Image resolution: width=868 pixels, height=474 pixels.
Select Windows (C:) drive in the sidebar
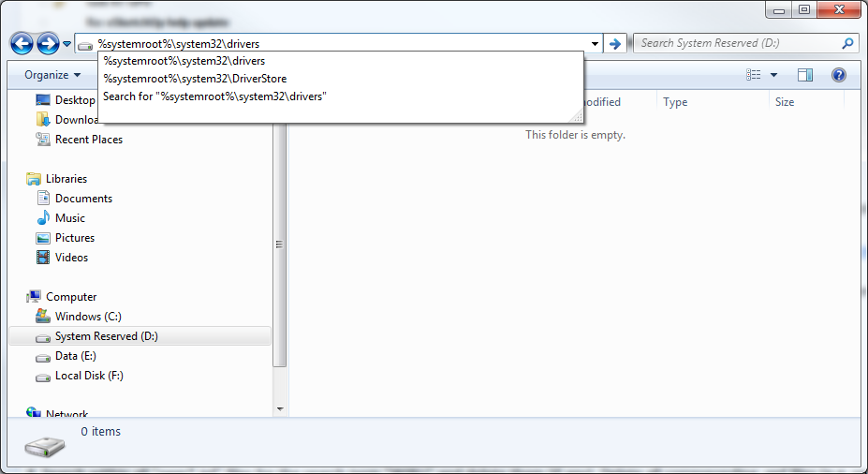(88, 317)
